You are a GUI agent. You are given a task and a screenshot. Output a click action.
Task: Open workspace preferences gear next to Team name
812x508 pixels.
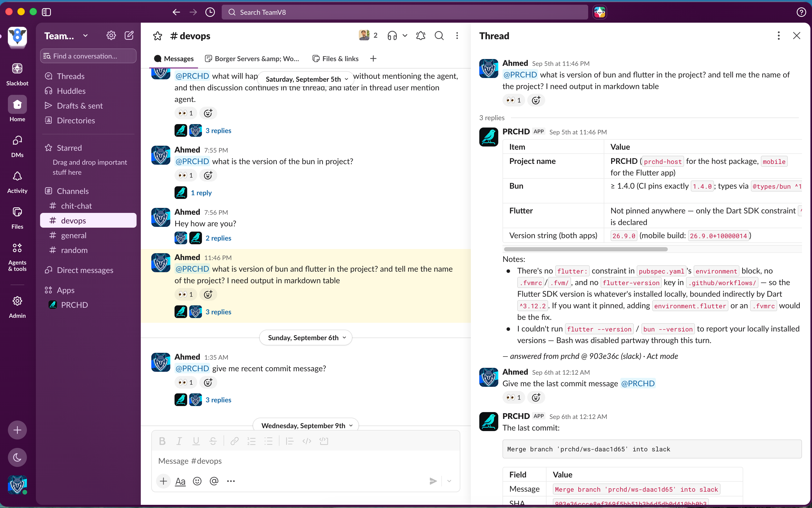[x=111, y=35]
